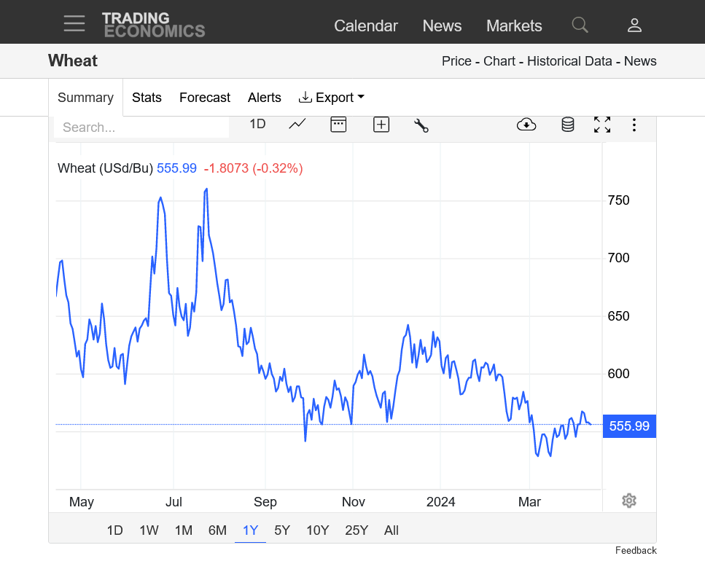
Task: Click the plus compare icon
Action: (x=381, y=125)
